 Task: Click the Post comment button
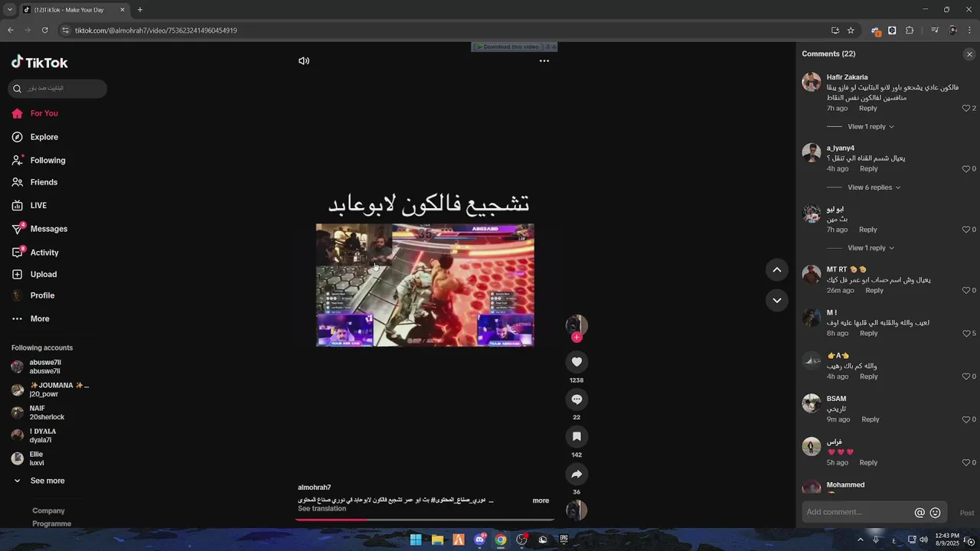(966, 513)
